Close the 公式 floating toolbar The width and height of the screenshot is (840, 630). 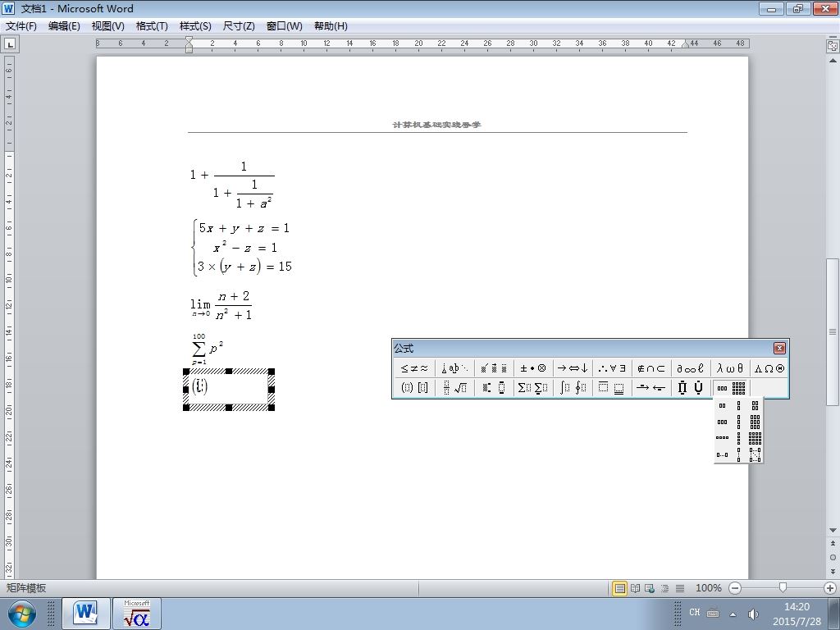pos(779,348)
